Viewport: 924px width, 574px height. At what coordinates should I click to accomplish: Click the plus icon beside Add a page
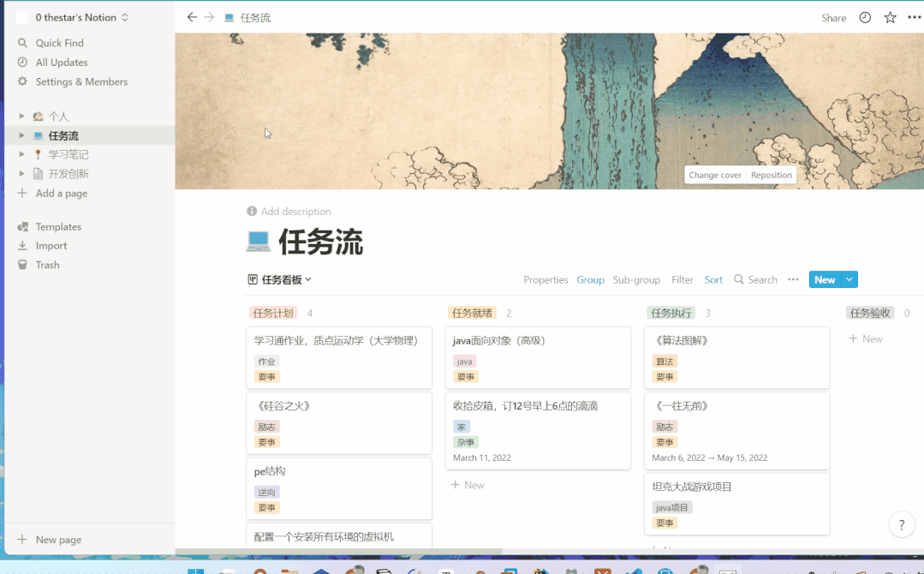[22, 193]
